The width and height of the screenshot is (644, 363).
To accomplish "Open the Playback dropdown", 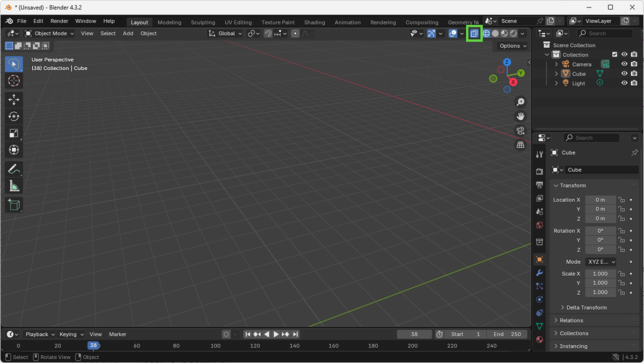I will 40,334.
